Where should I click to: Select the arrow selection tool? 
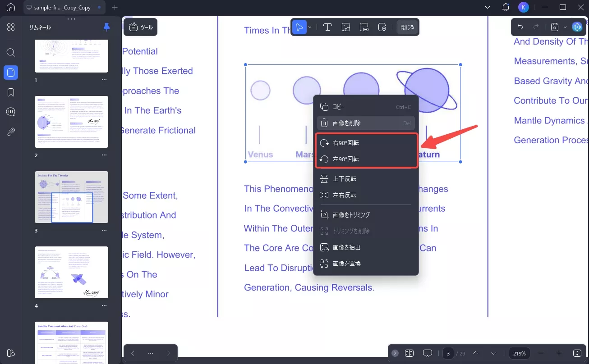tap(299, 27)
